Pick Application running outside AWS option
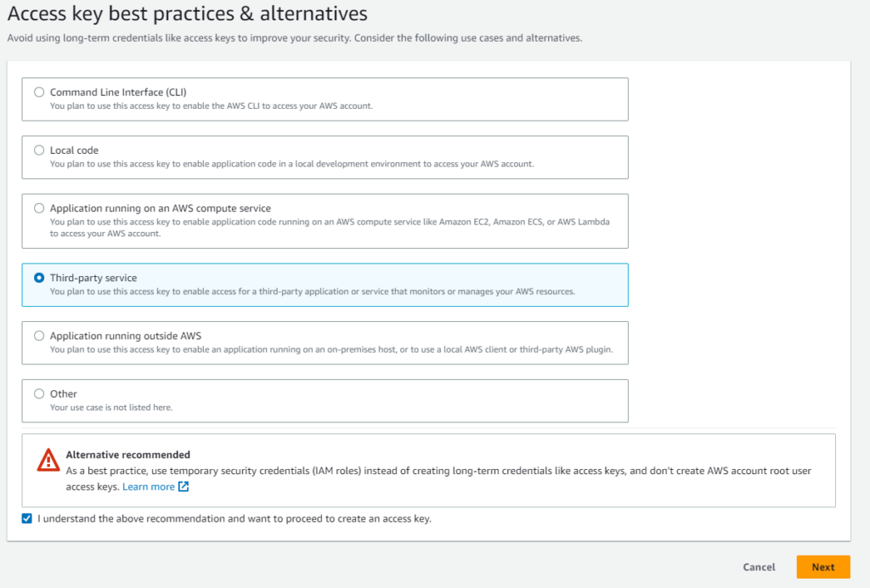This screenshot has width=870, height=588. tap(39, 336)
